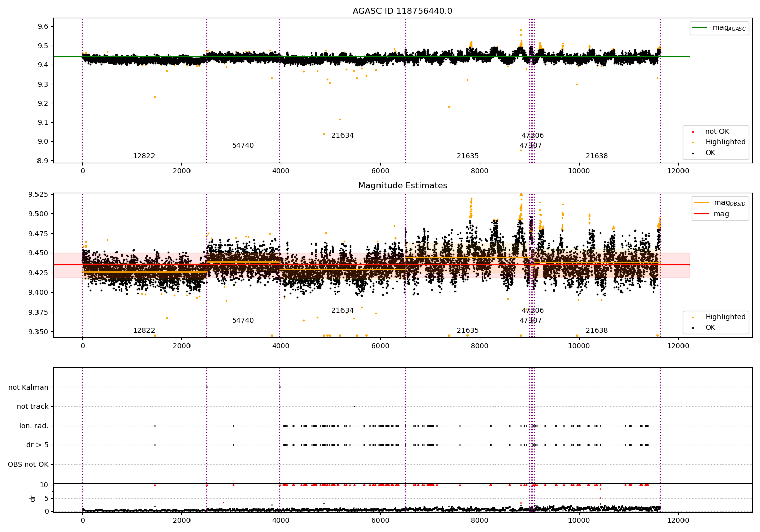Click obsid label 54740 in the AGASC ID plot
The width and height of the screenshot is (760, 532).
[x=243, y=146]
